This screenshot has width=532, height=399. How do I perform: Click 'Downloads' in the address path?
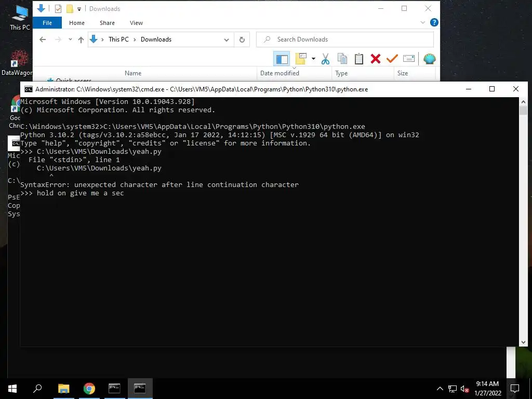click(x=156, y=39)
